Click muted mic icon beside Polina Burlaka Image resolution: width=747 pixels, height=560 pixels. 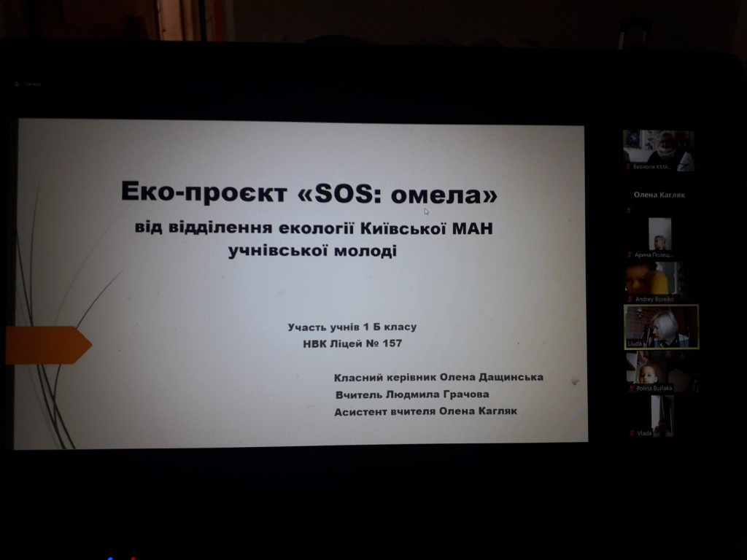(x=631, y=389)
